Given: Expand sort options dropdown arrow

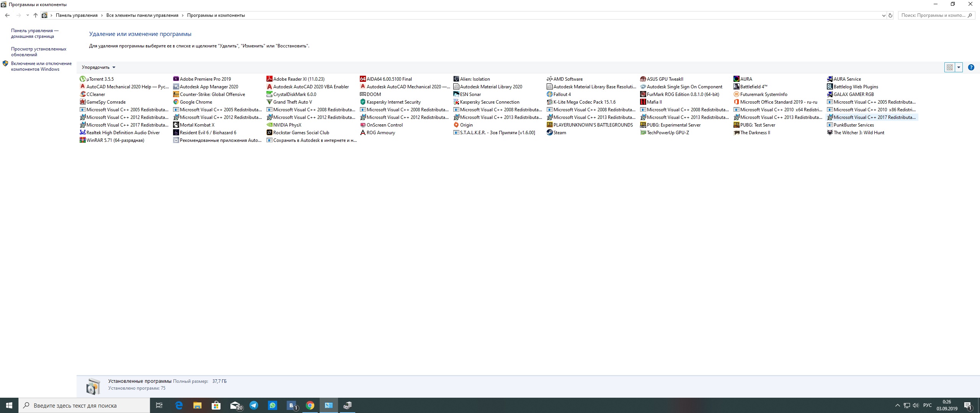Looking at the screenshot, I should point(114,67).
